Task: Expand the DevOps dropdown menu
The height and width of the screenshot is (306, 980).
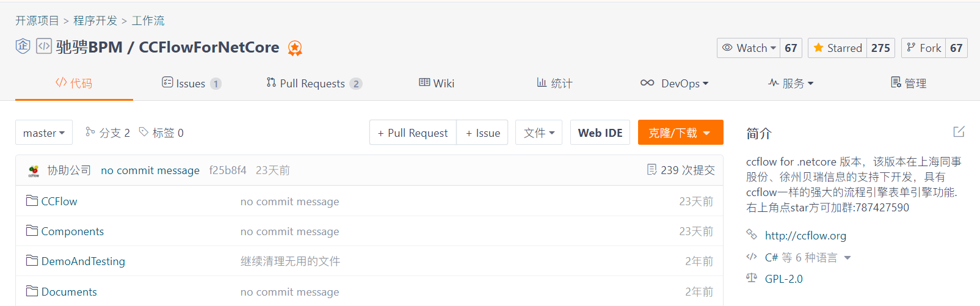Action: (x=674, y=83)
